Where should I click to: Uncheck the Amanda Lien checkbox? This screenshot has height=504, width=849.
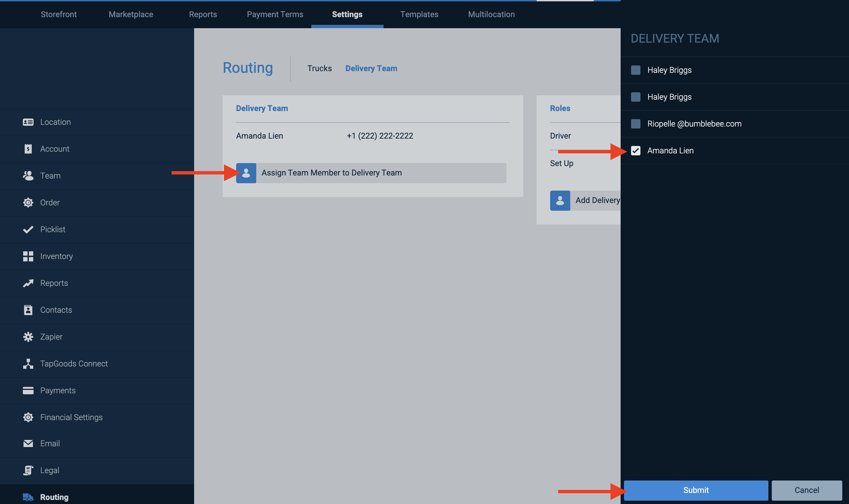(635, 151)
